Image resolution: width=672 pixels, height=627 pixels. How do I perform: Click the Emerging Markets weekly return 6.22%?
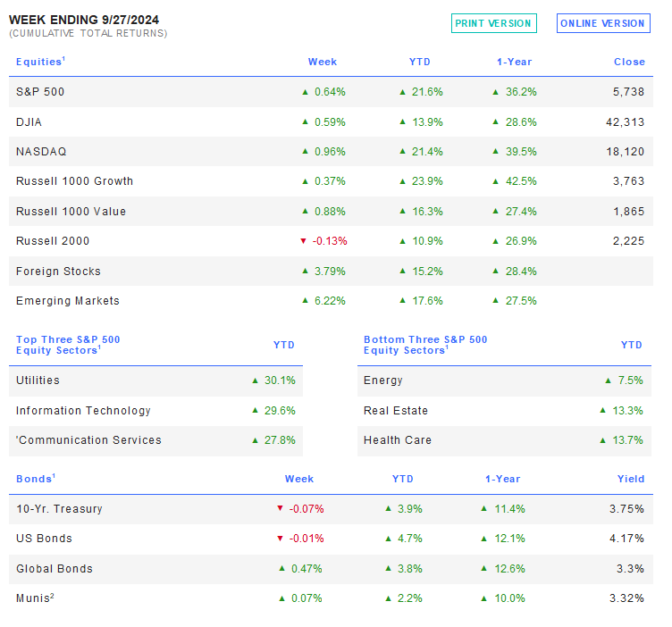330,301
